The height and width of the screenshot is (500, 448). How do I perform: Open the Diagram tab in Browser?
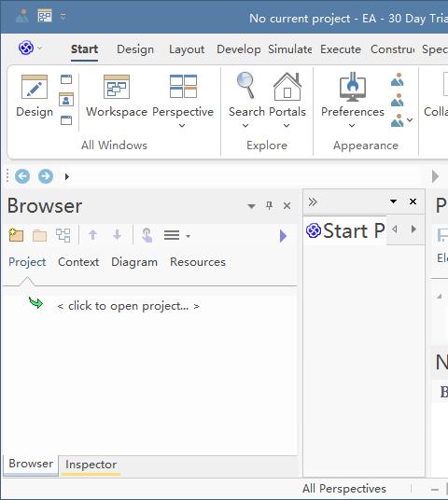(134, 262)
